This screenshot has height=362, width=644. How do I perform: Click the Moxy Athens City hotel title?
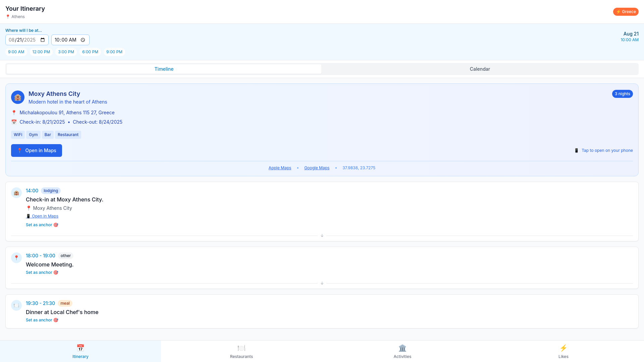pos(54,94)
